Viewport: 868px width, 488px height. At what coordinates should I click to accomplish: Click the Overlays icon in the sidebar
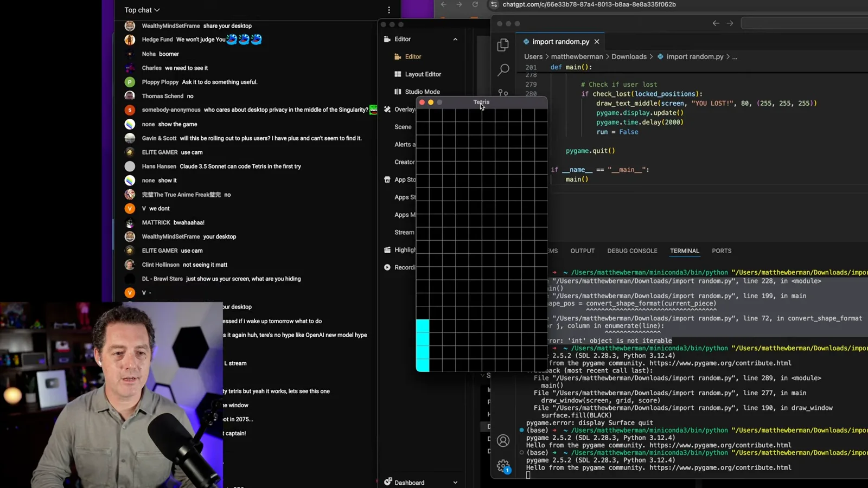tap(387, 109)
